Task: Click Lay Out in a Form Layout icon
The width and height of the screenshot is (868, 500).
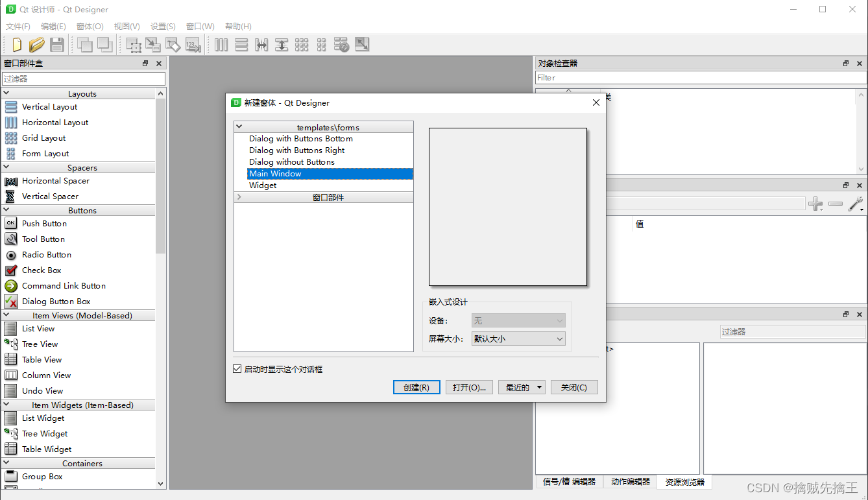Action: point(322,45)
